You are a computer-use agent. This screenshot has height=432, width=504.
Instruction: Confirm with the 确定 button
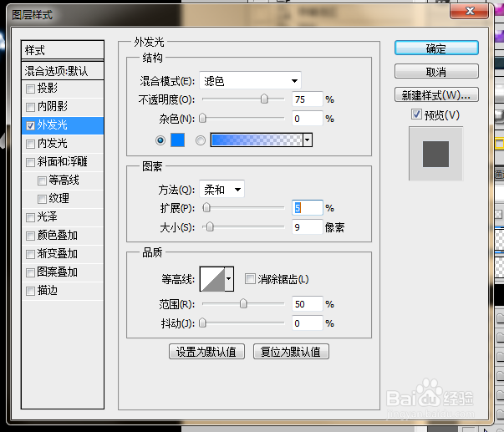[436, 48]
